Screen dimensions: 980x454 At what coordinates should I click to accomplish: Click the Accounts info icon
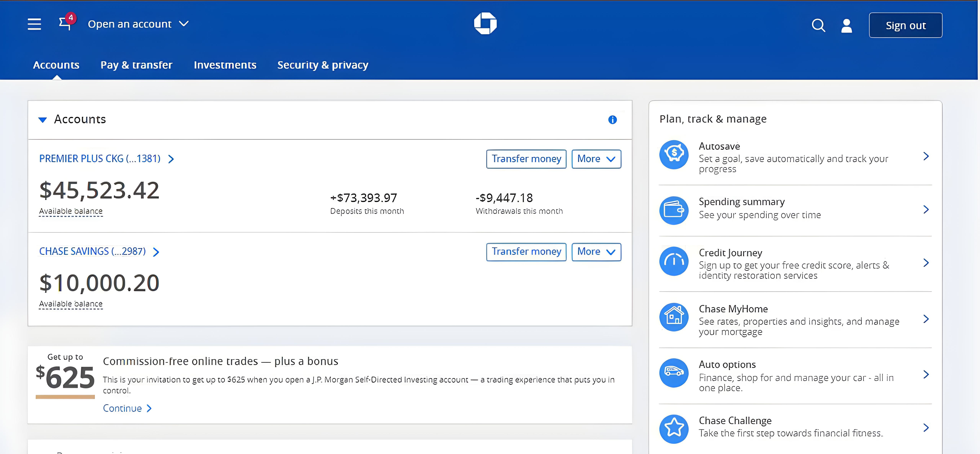pyautogui.click(x=612, y=120)
